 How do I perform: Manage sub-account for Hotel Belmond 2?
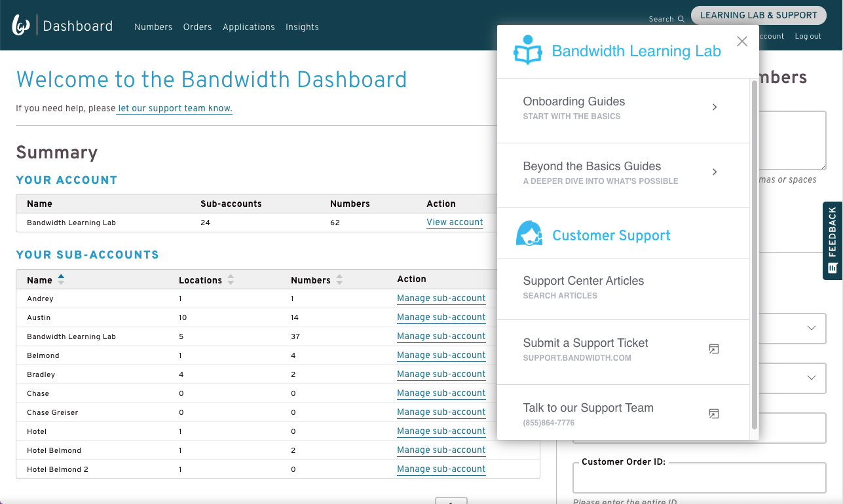[441, 469]
